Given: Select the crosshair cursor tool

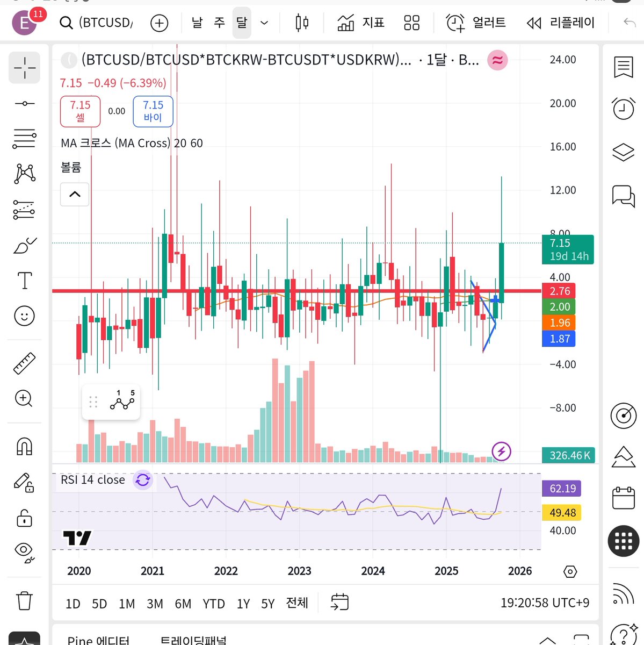Looking at the screenshot, I should coord(25,68).
